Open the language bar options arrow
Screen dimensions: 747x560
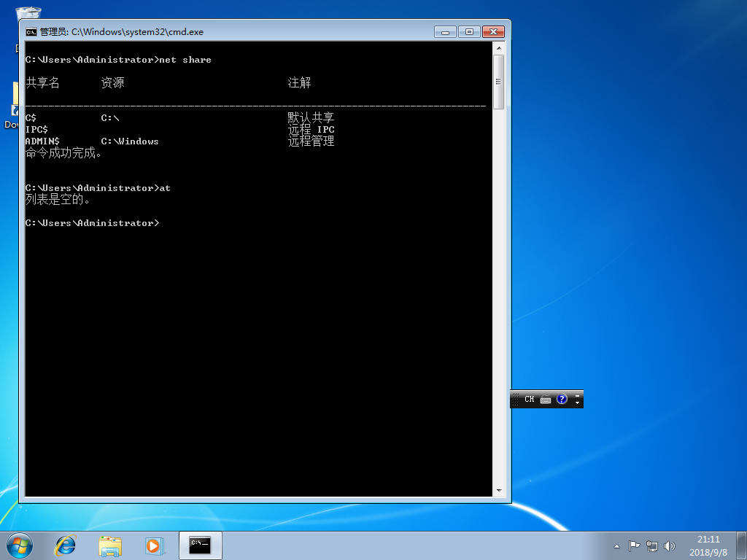(x=578, y=402)
